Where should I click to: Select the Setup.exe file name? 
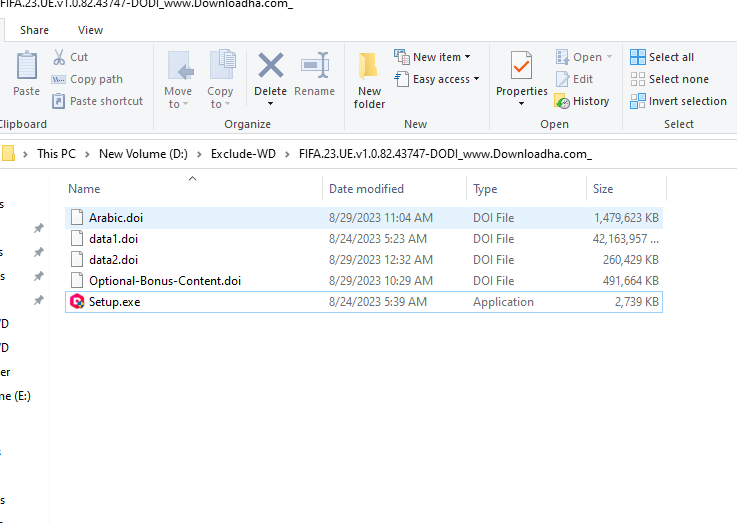click(x=115, y=302)
